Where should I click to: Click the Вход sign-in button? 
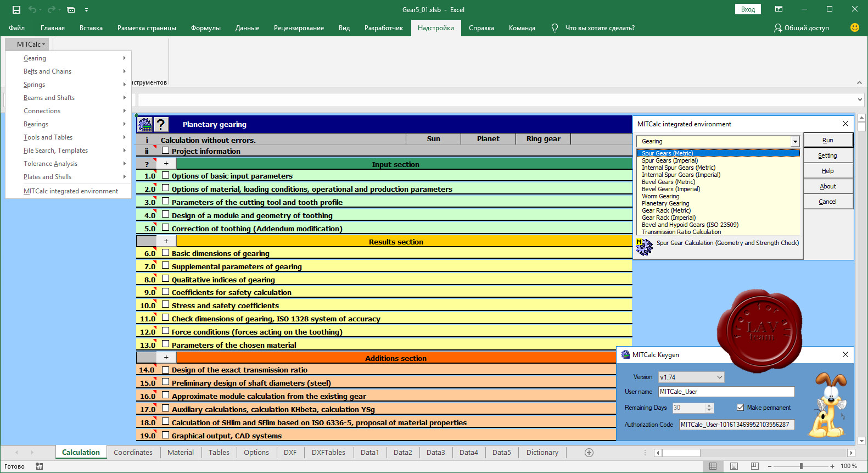coord(748,9)
